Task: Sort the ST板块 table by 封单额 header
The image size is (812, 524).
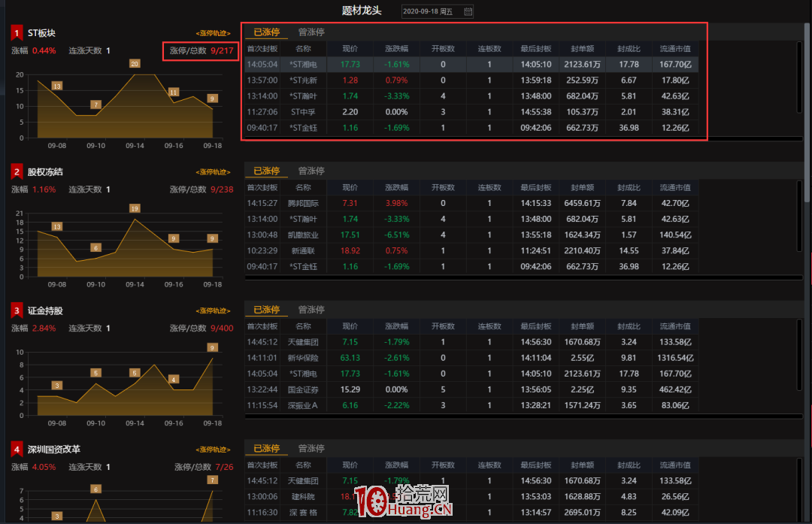Action: click(x=583, y=49)
